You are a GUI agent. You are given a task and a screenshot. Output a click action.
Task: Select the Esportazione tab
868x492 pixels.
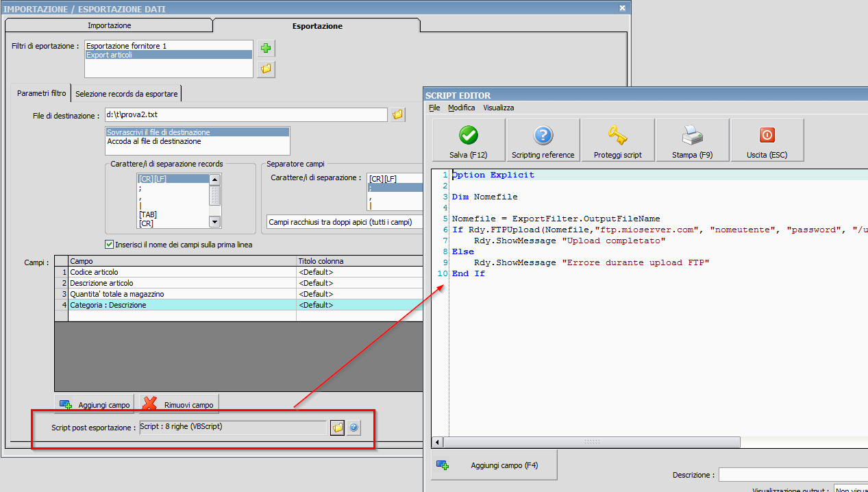317,26
